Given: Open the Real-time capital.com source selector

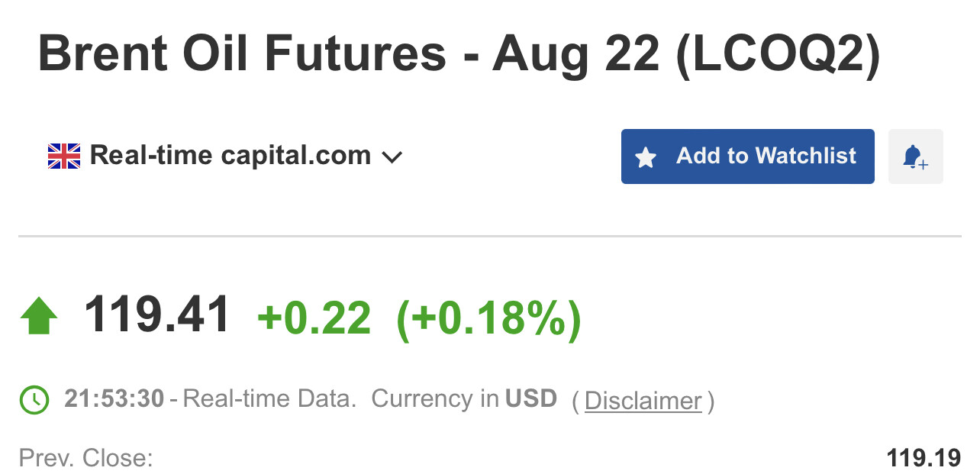Looking at the screenshot, I should (230, 156).
